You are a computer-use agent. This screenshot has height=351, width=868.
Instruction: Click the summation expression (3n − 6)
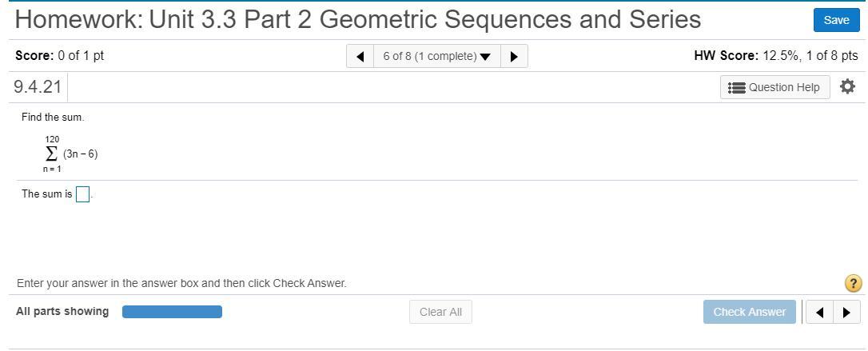click(80, 154)
